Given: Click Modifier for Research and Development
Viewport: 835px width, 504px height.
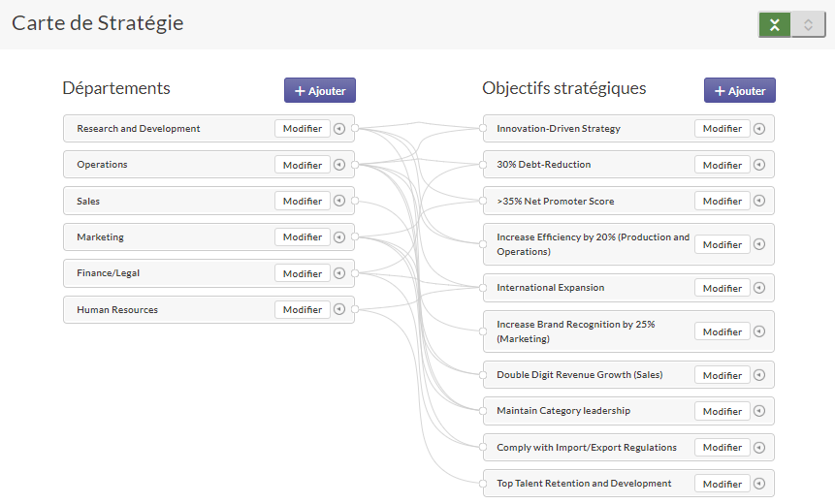Looking at the screenshot, I should point(302,129).
